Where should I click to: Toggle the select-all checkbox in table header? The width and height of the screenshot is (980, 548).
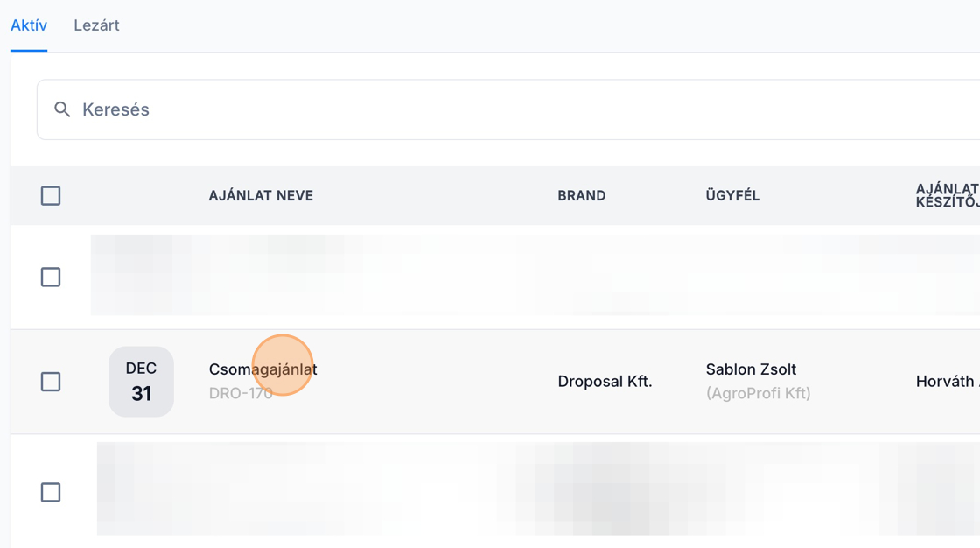pyautogui.click(x=51, y=195)
